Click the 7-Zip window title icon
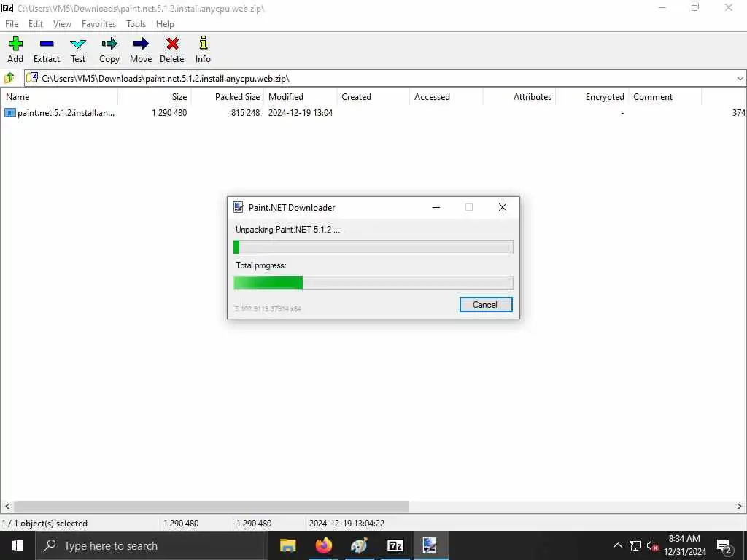The image size is (747, 560). 7,8
